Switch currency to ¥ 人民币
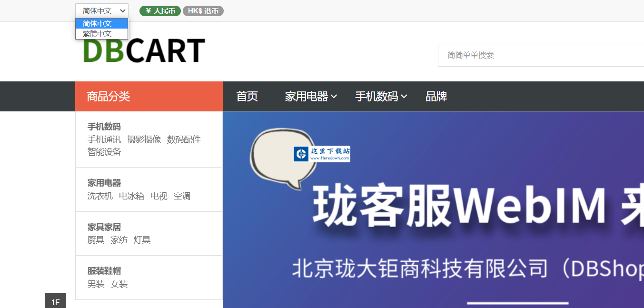Viewport: 644px width, 308px height. point(160,11)
